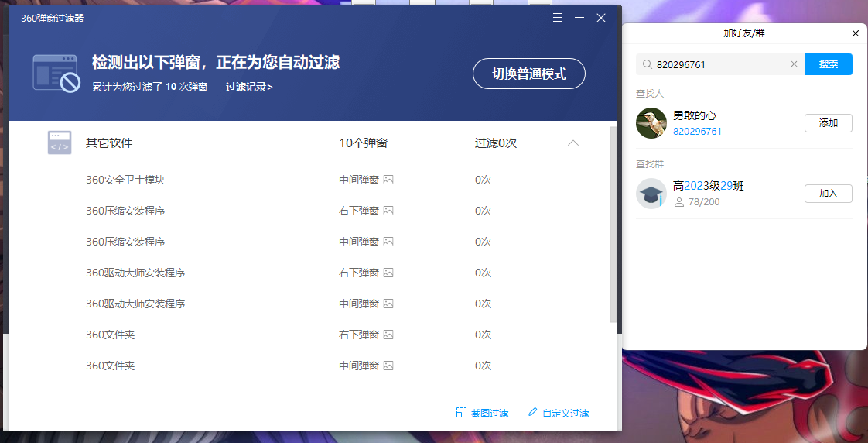
Task: Click the blue 搜索 button
Action: [x=828, y=64]
